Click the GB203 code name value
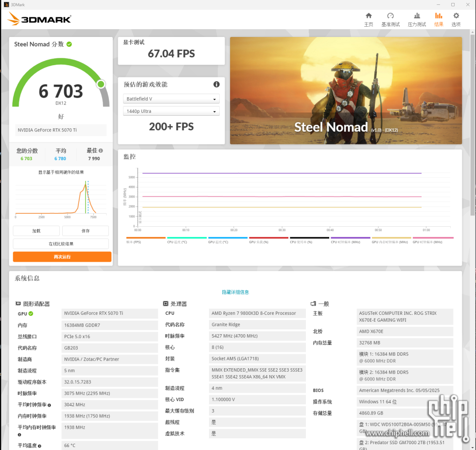476x450 pixels. click(109, 348)
